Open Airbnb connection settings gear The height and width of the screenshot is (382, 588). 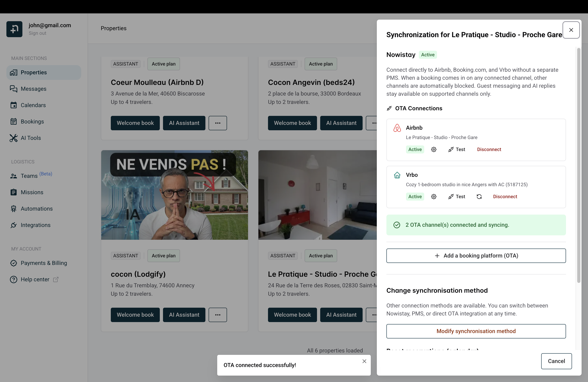coord(434,149)
